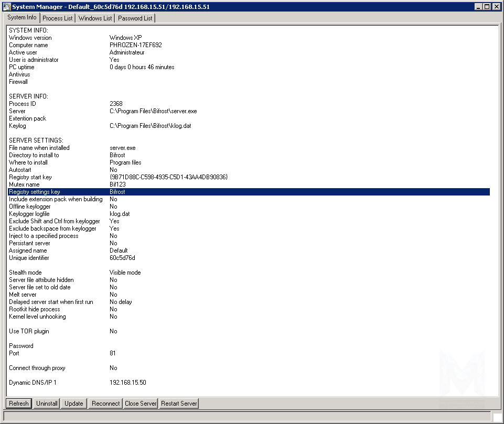The image size is (504, 424).
Task: Hit the Reconnect button
Action: click(105, 404)
